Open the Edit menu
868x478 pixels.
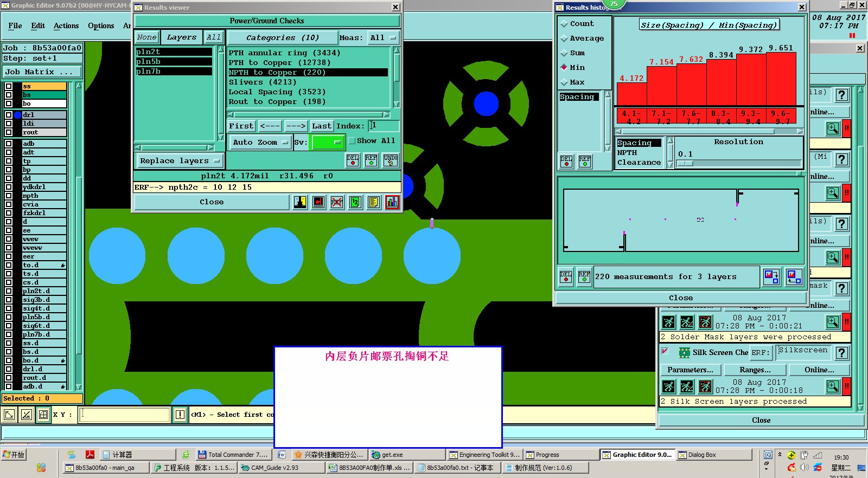(x=38, y=25)
